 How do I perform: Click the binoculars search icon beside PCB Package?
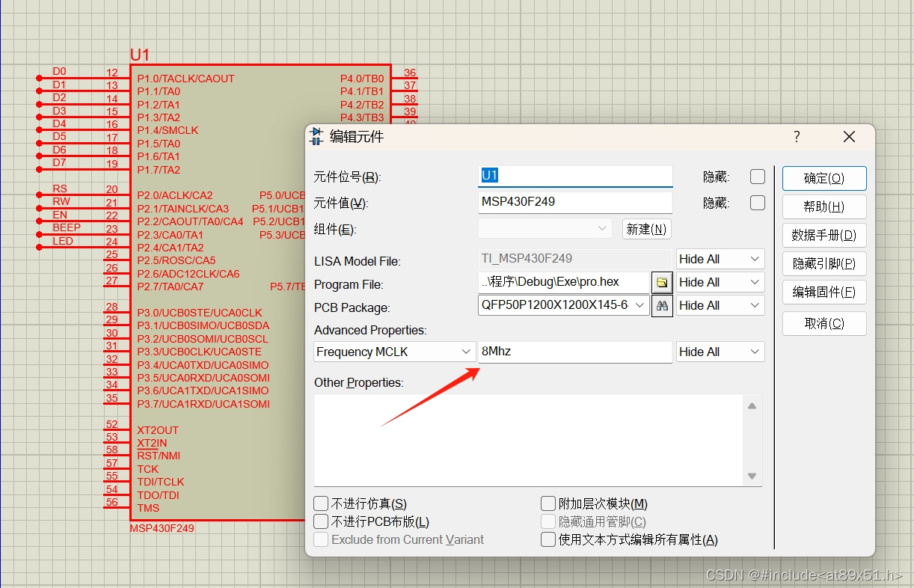tap(661, 305)
